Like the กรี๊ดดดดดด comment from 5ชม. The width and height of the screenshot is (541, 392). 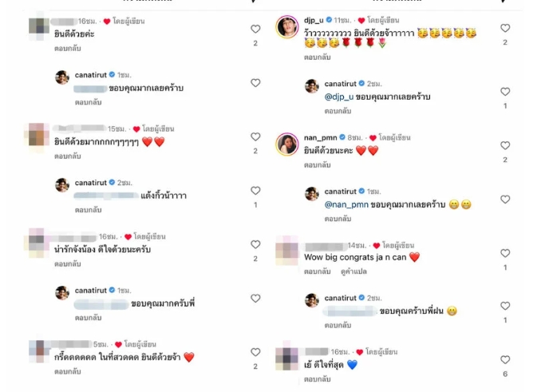click(255, 352)
